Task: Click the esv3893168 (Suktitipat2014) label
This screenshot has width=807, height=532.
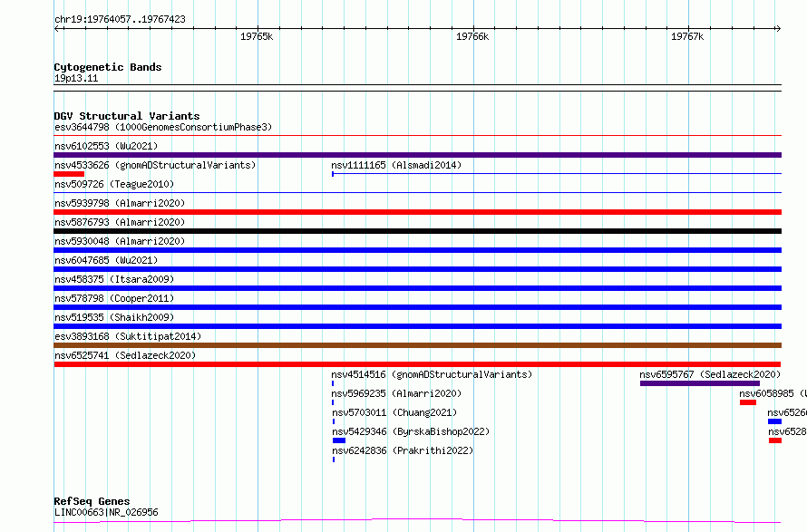Action: [x=128, y=336]
